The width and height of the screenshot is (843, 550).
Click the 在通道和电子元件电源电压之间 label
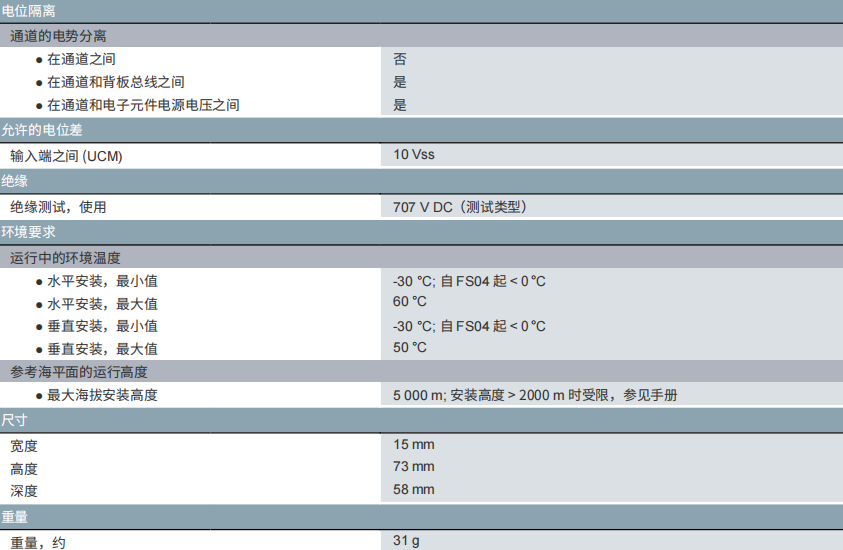pyautogui.click(x=143, y=105)
